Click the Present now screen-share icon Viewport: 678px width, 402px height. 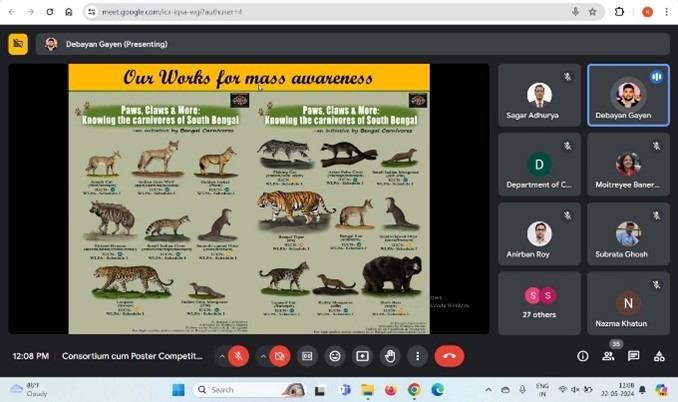click(x=362, y=356)
